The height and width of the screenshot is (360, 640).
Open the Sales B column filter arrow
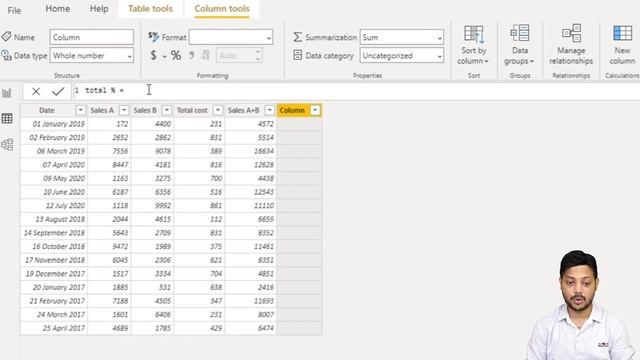coord(167,110)
